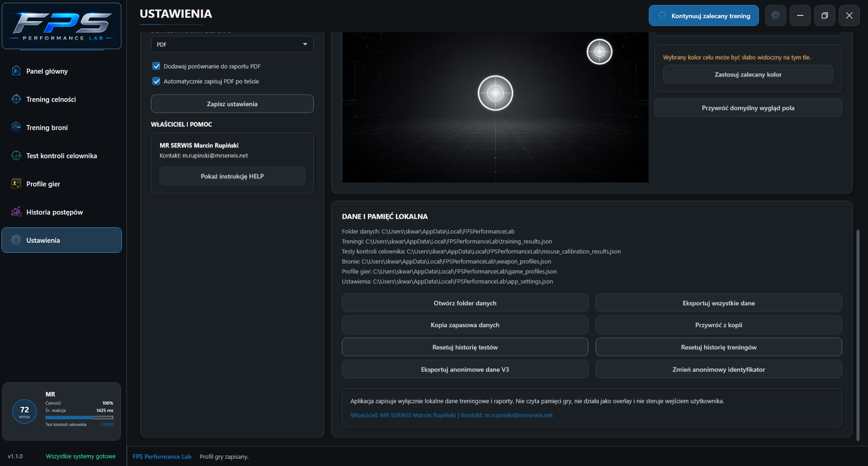Click the center target in preview field
Screen dimensions: 868x466
coord(495,93)
